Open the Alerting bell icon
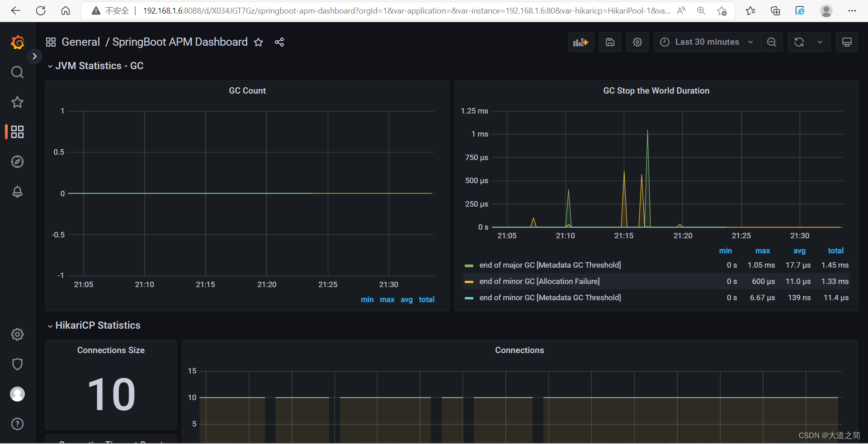The width and height of the screenshot is (868, 444). [x=17, y=192]
